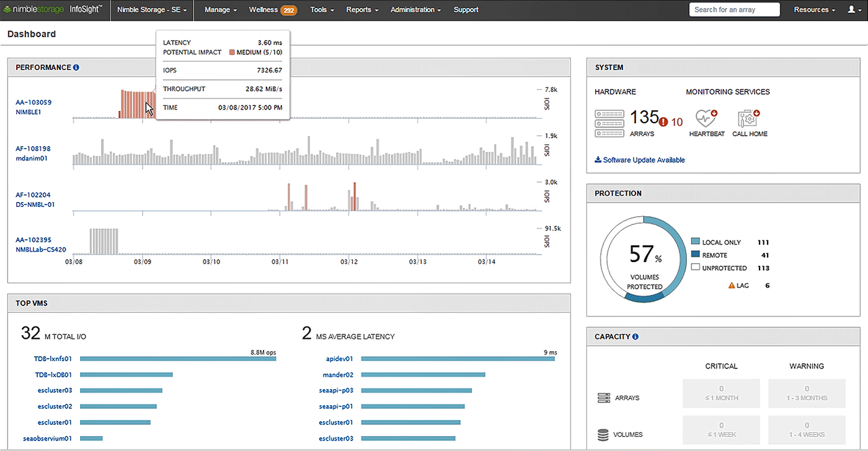The image size is (868, 451).
Task: Open the seaapi-p03 latency VM link
Action: (336, 390)
